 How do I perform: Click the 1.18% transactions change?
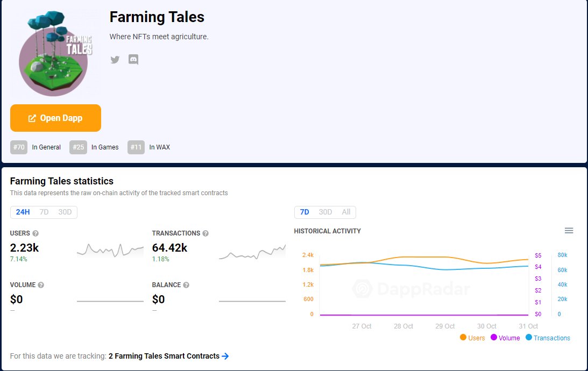(x=160, y=259)
